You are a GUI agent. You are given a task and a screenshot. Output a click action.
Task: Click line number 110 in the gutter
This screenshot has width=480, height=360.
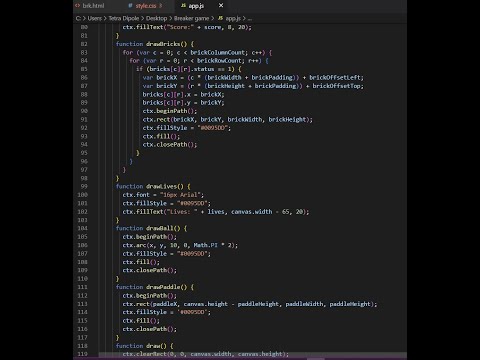click(82, 279)
